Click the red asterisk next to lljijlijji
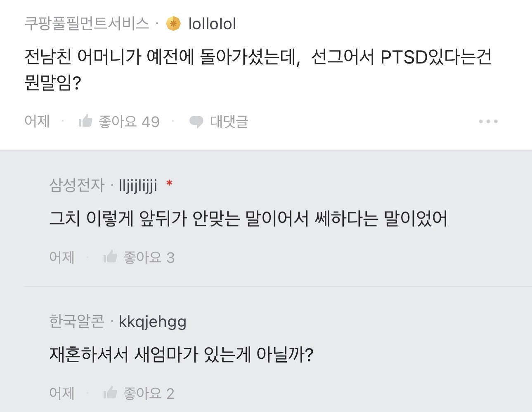The width and height of the screenshot is (532, 412). point(169,184)
